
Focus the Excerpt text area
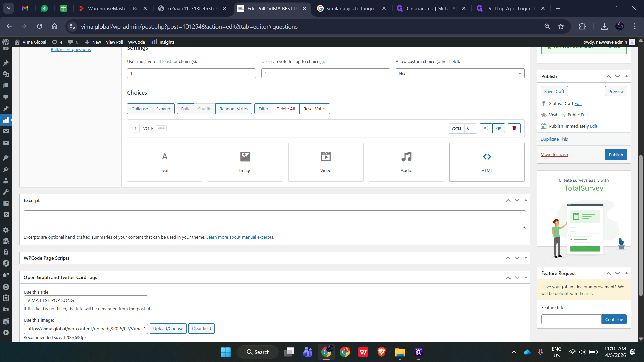[275, 220]
